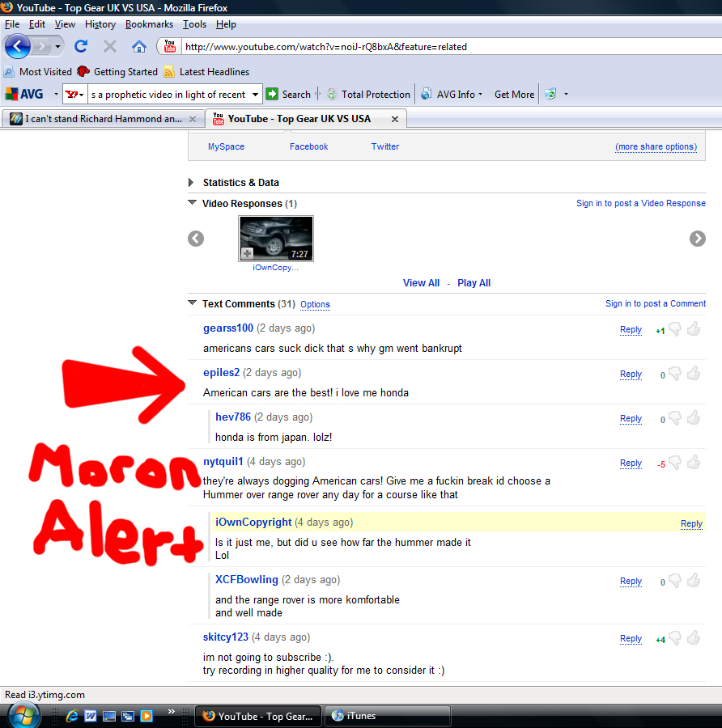Open the Bookmarks menu
Viewport: 722px width, 728px height.
coord(149,24)
